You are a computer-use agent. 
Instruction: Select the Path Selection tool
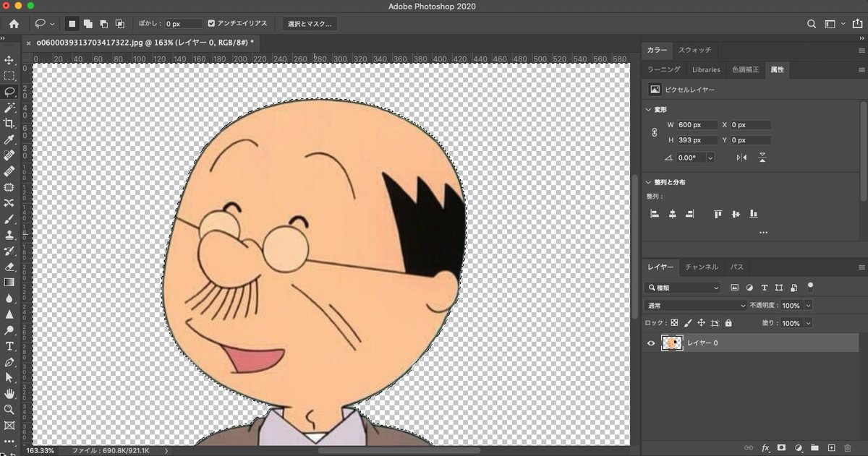pyautogui.click(x=9, y=378)
